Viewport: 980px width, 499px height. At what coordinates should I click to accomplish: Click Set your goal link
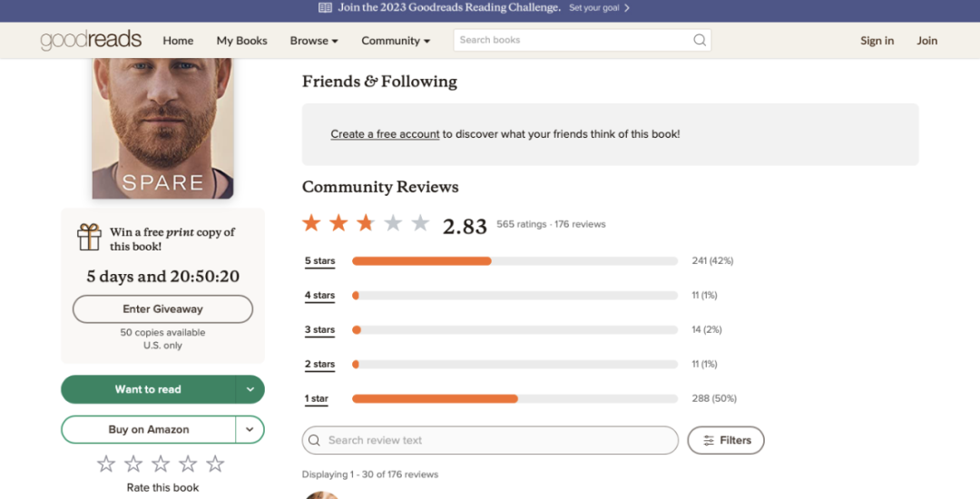point(593,8)
